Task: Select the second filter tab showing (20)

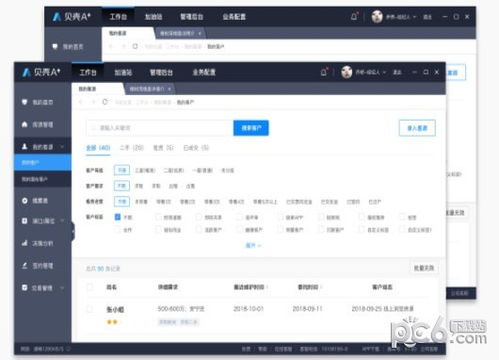Action: (132, 148)
